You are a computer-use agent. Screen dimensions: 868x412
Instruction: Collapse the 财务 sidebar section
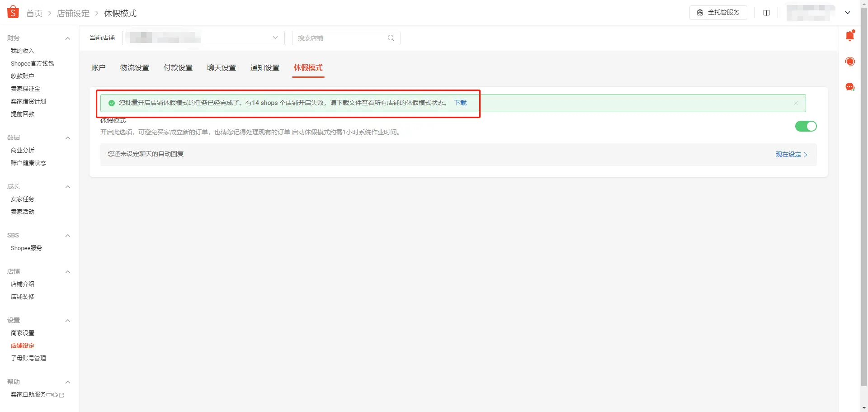pyautogui.click(x=68, y=38)
